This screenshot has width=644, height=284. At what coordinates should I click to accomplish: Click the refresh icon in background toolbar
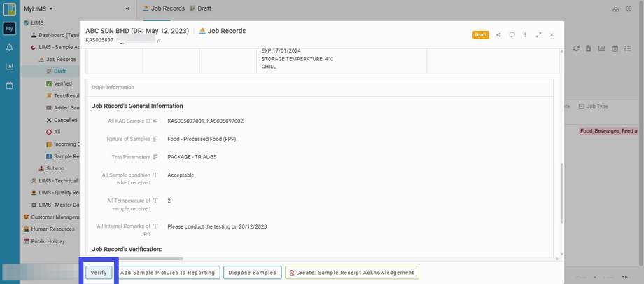click(x=576, y=48)
